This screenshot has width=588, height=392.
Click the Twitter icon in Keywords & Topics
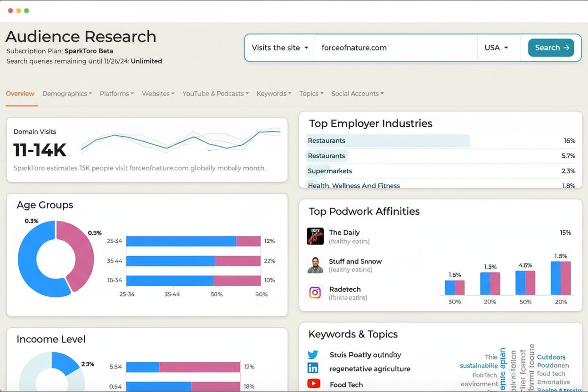[x=313, y=354]
